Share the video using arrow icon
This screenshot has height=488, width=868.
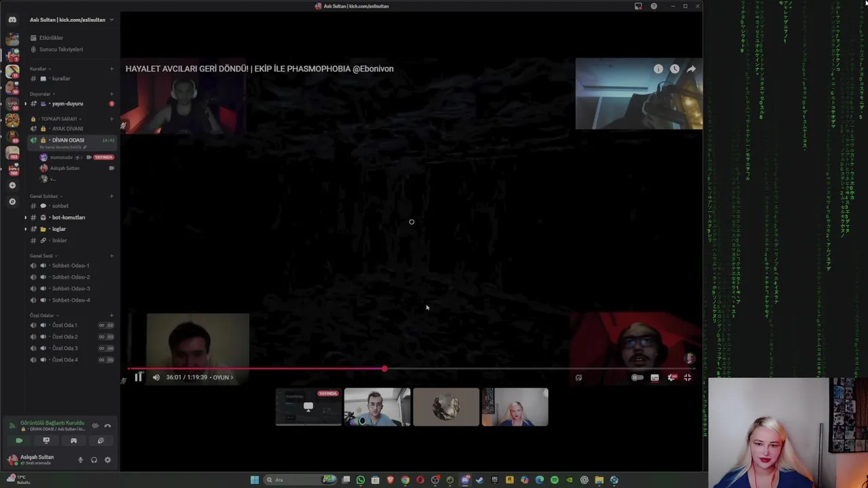(x=691, y=69)
